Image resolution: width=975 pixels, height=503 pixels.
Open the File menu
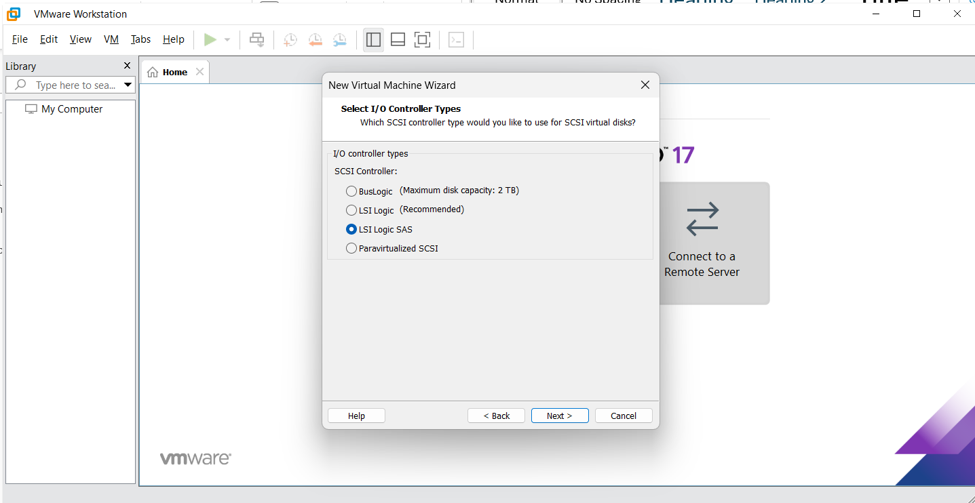point(20,39)
